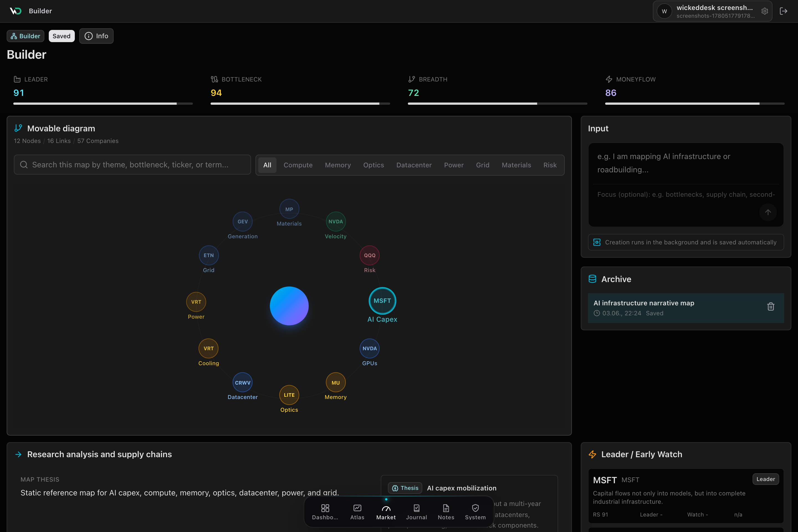This screenshot has height=532, width=798.
Task: Focus the optional Focus field
Action: [x=686, y=195]
